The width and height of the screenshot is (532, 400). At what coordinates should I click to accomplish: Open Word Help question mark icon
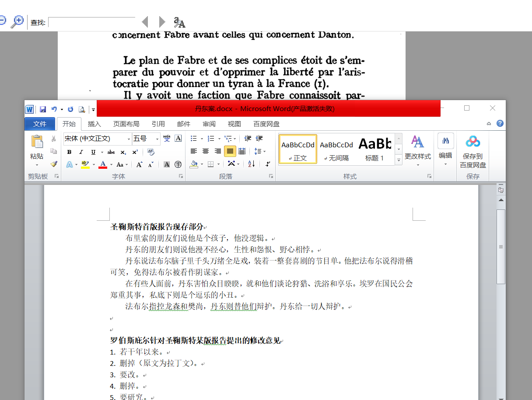tap(500, 124)
